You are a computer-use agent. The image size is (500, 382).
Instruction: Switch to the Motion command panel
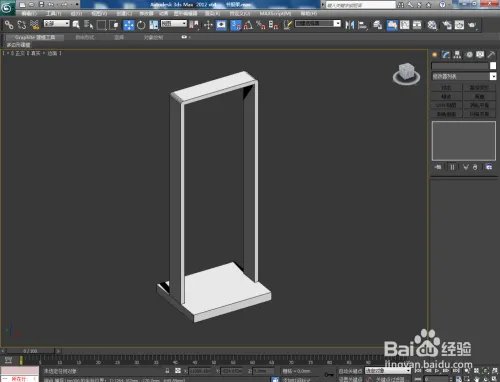click(469, 55)
